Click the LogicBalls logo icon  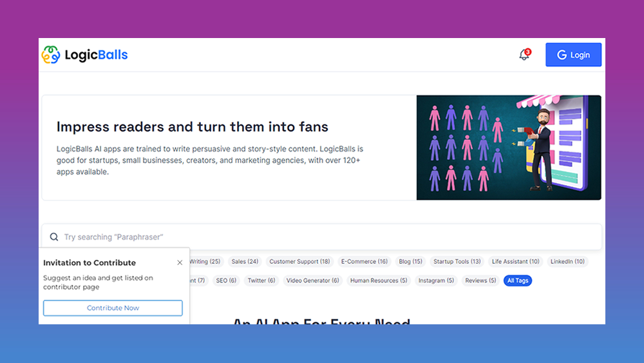tap(51, 55)
